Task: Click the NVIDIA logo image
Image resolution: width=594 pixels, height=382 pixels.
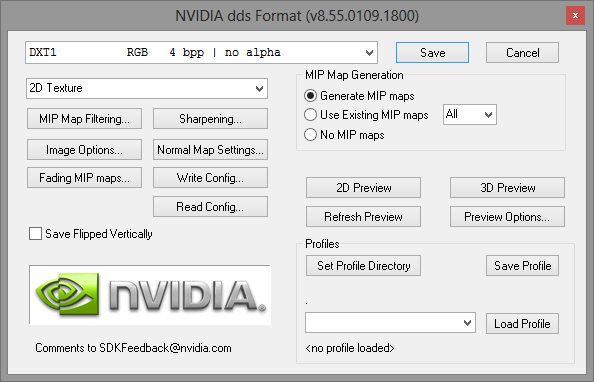Action: click(150, 295)
